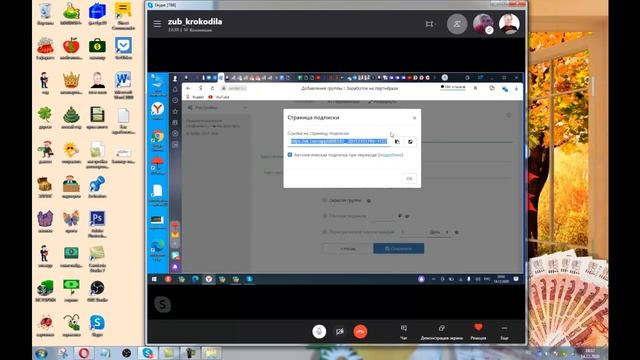Toggle Скрытая группа checkbox

point(325,200)
